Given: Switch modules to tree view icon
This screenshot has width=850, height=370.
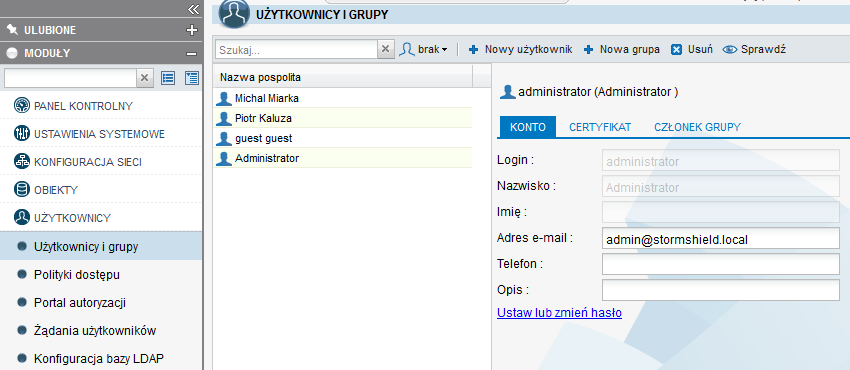Looking at the screenshot, I should [x=192, y=78].
